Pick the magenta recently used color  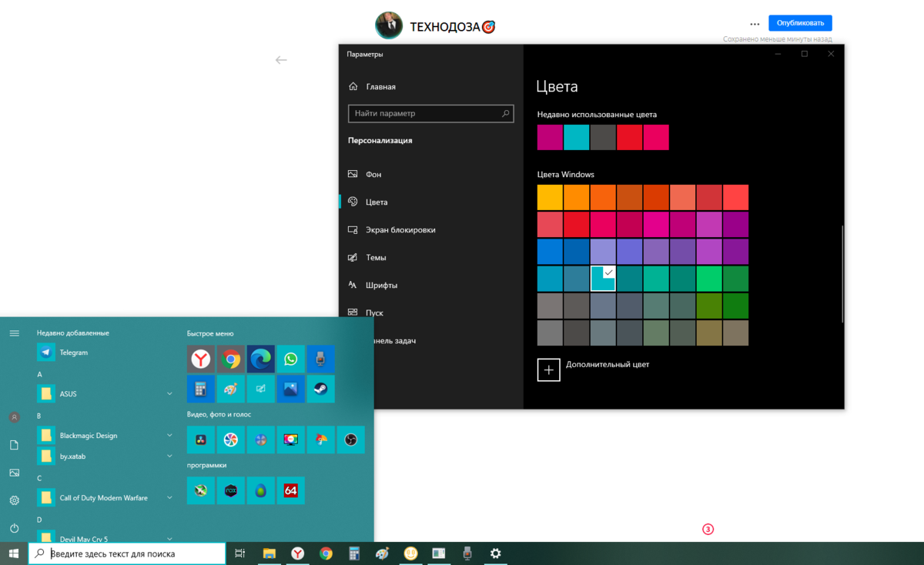(x=550, y=137)
